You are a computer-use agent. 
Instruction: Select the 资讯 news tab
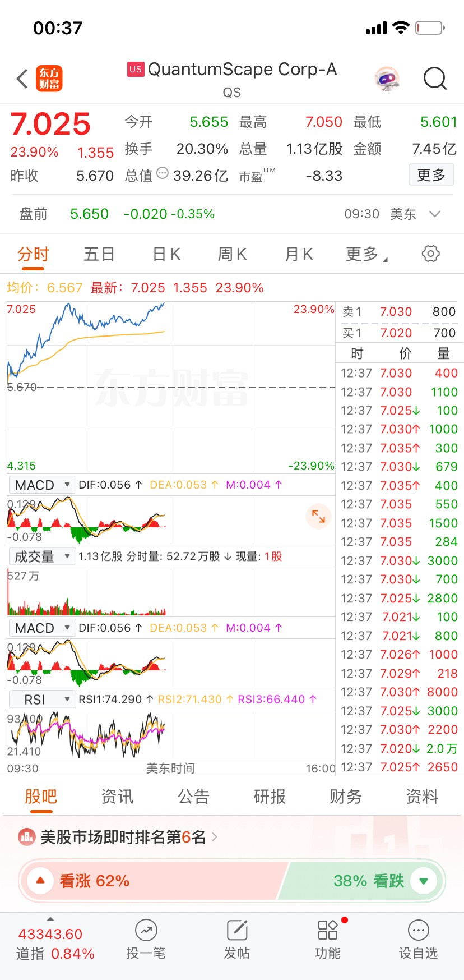(x=117, y=797)
